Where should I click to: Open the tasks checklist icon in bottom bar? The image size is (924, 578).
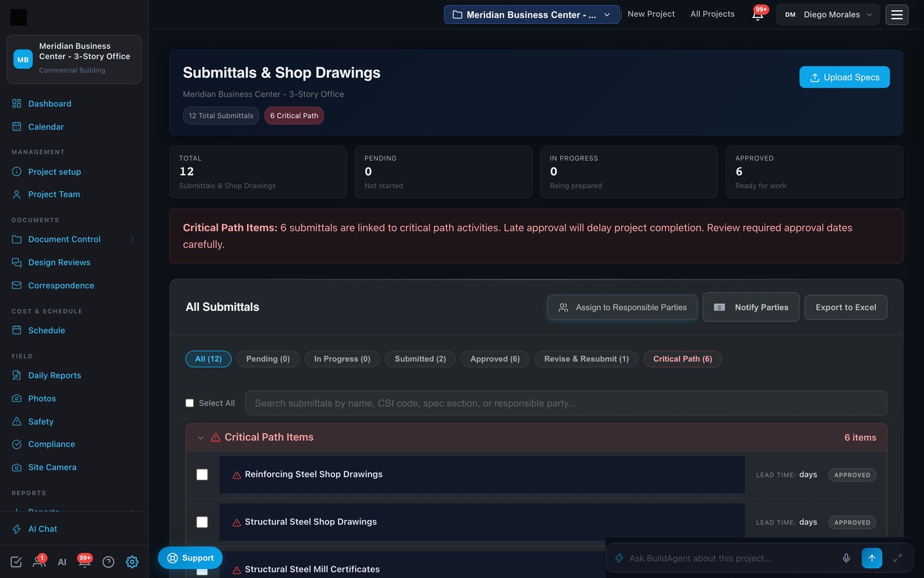[16, 562]
